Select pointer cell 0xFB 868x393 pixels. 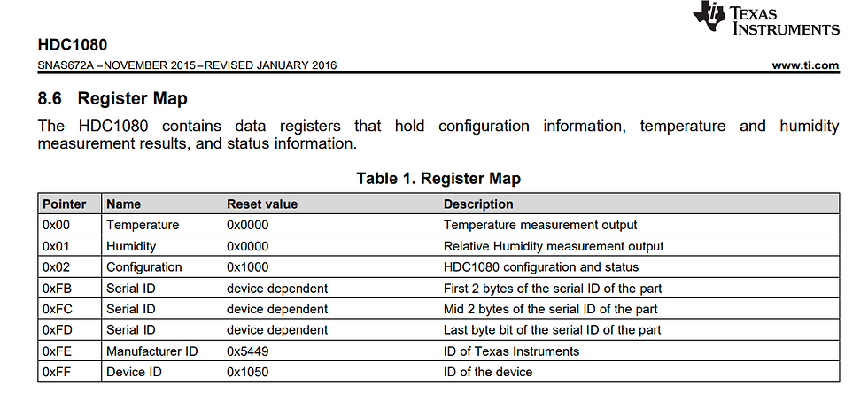click(57, 288)
